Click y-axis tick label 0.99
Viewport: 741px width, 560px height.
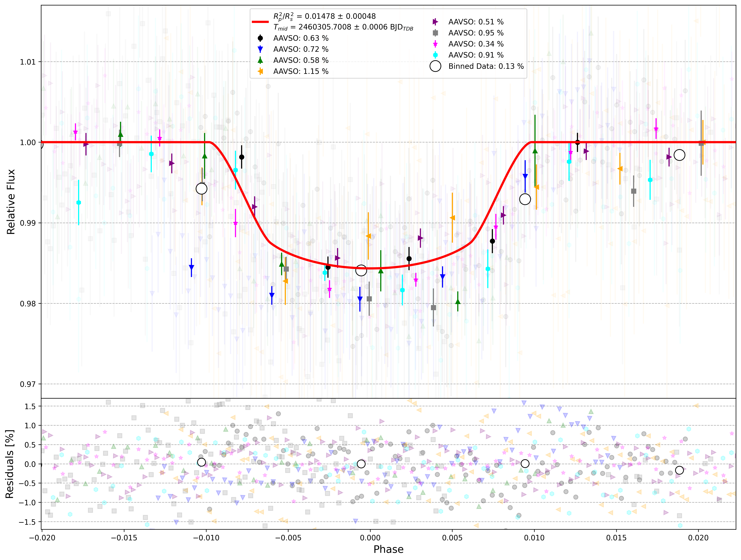[28, 223]
